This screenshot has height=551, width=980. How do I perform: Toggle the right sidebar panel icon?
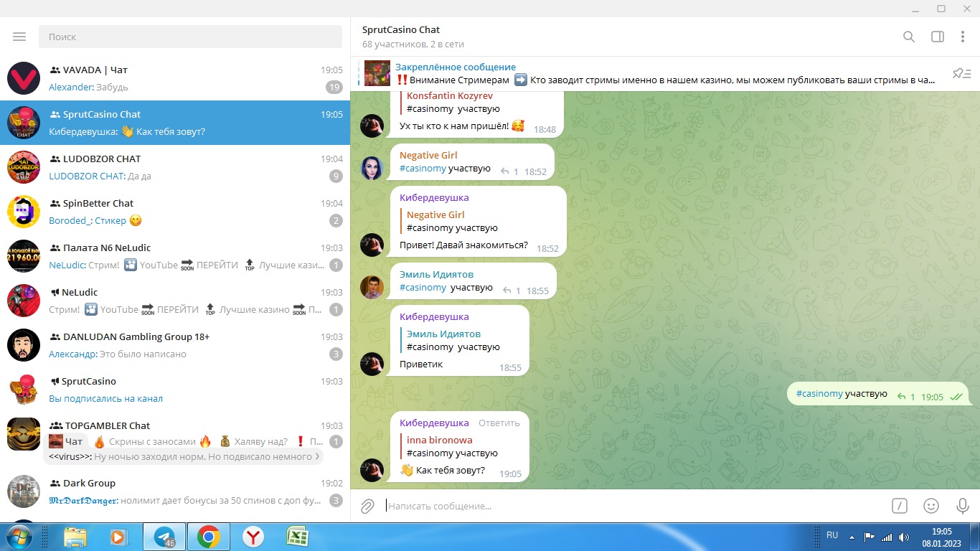point(938,37)
